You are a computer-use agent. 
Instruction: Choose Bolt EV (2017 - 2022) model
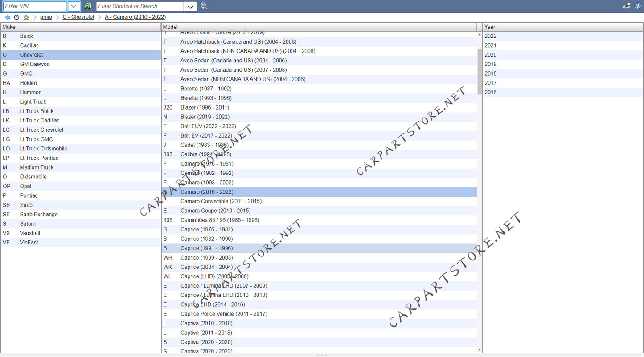click(x=206, y=135)
